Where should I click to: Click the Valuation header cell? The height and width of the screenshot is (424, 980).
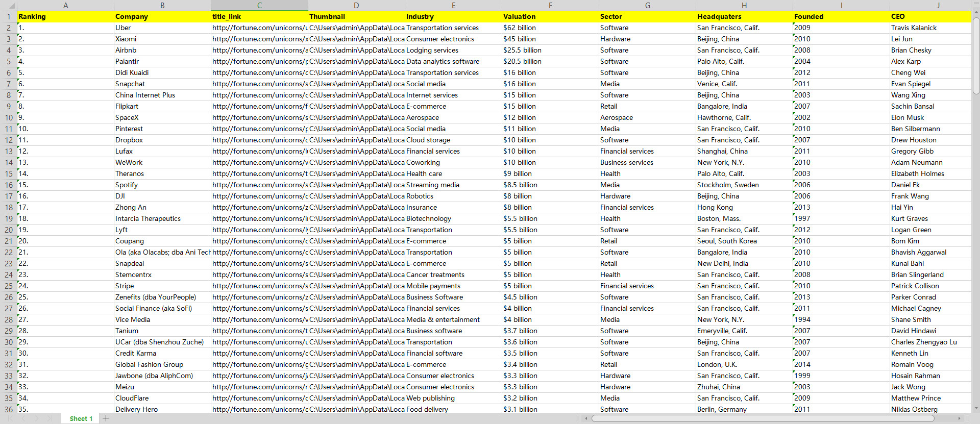[550, 16]
